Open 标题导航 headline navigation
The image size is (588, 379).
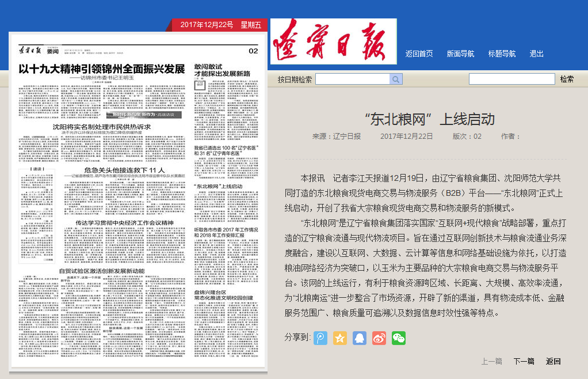[x=502, y=54]
